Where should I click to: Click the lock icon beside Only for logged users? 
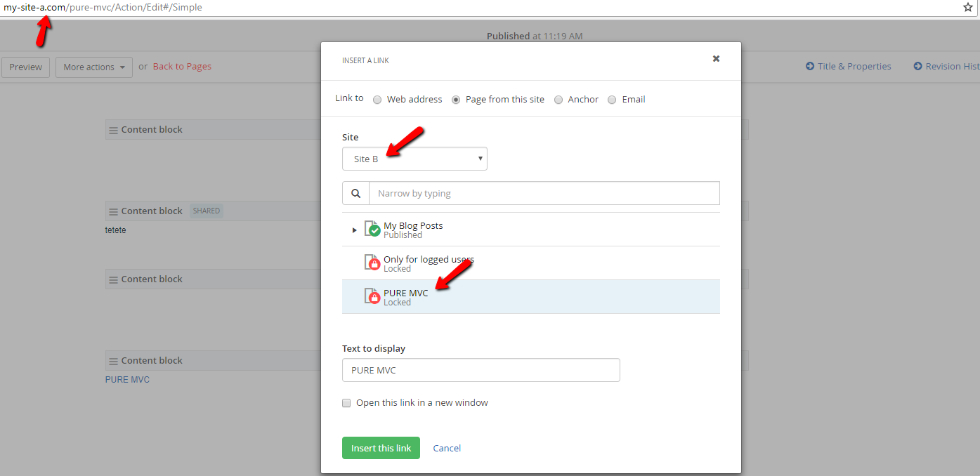(374, 264)
